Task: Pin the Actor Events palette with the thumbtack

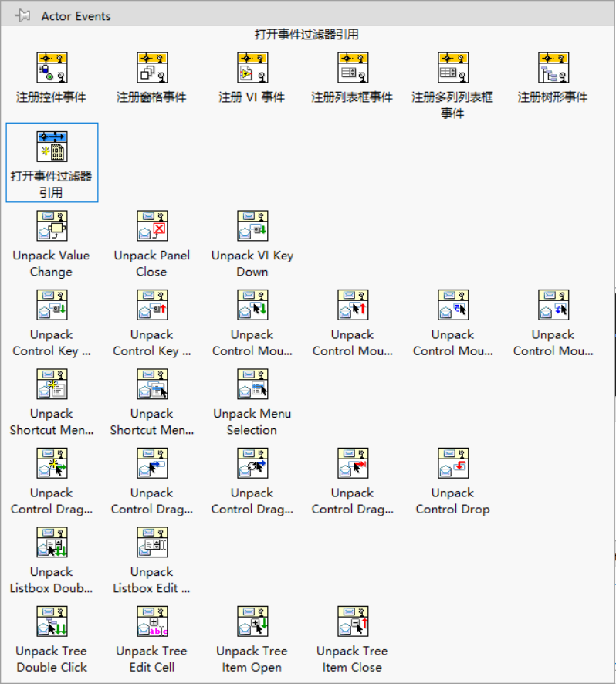Action: tap(22, 16)
